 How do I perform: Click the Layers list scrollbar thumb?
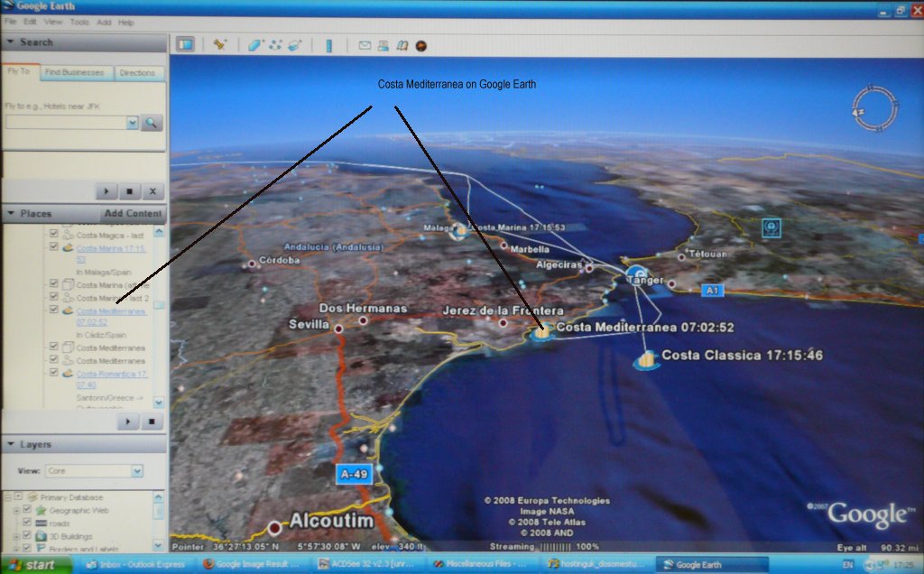159,511
